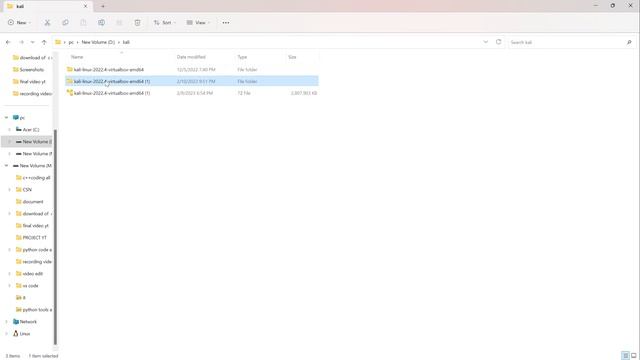The height and width of the screenshot is (360, 640).
Task: Expand the vs code folder node
Action: pyautogui.click(x=9, y=286)
